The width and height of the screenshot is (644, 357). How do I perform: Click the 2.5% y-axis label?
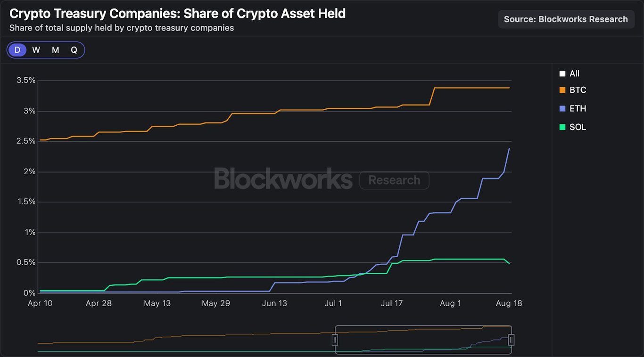tap(26, 141)
